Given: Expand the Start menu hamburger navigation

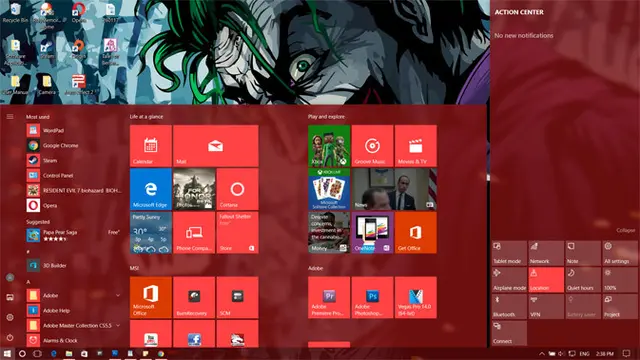Looking at the screenshot, I should (x=10, y=117).
